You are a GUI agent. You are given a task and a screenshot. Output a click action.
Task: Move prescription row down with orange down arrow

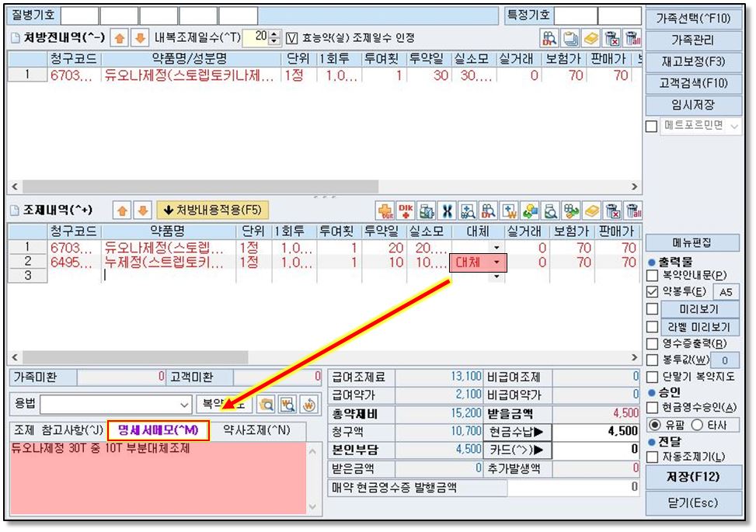(x=141, y=37)
